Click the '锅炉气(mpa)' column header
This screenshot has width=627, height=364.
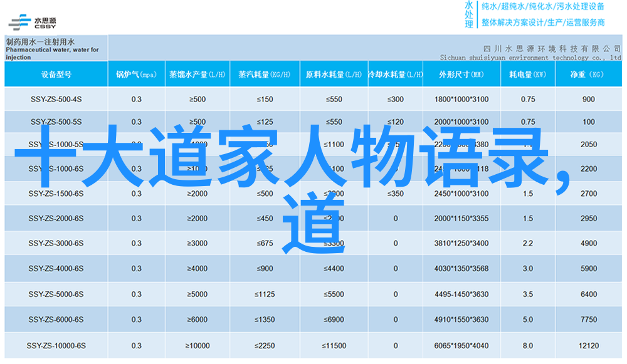[136, 75]
